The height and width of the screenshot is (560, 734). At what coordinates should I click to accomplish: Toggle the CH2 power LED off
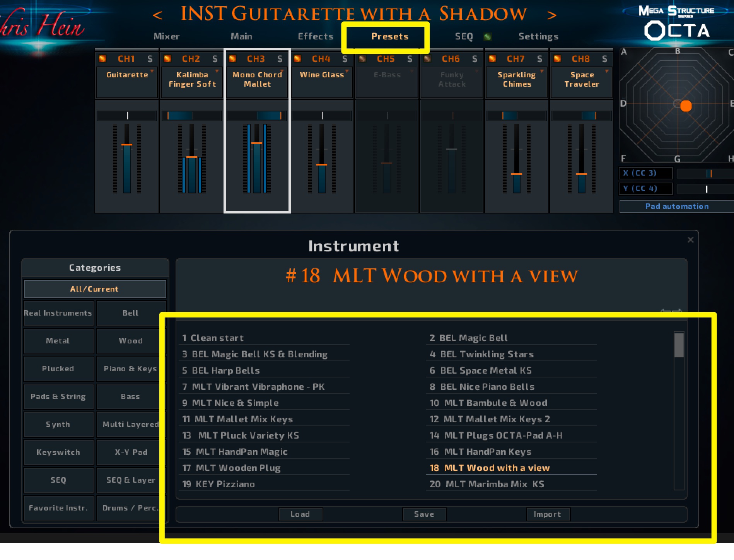pos(167,59)
